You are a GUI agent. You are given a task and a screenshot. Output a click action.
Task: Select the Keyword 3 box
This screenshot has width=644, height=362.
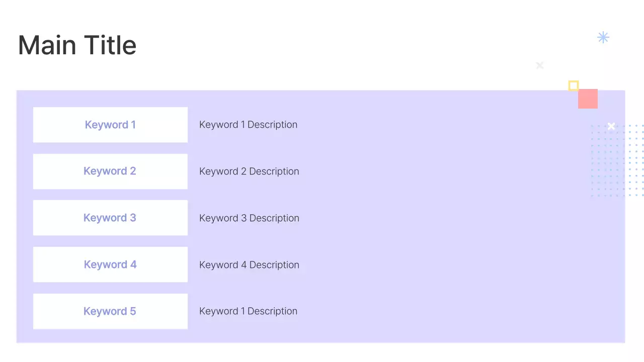click(x=110, y=218)
